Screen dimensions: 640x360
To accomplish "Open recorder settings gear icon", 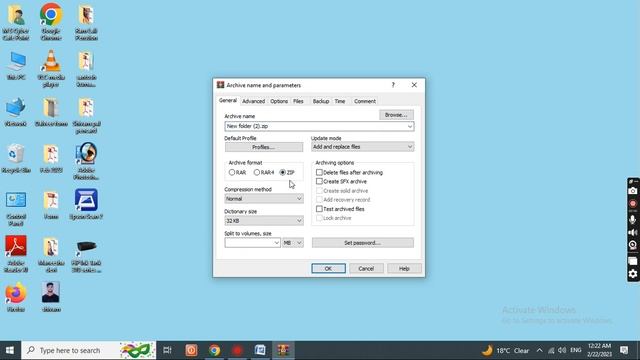I will (633, 274).
